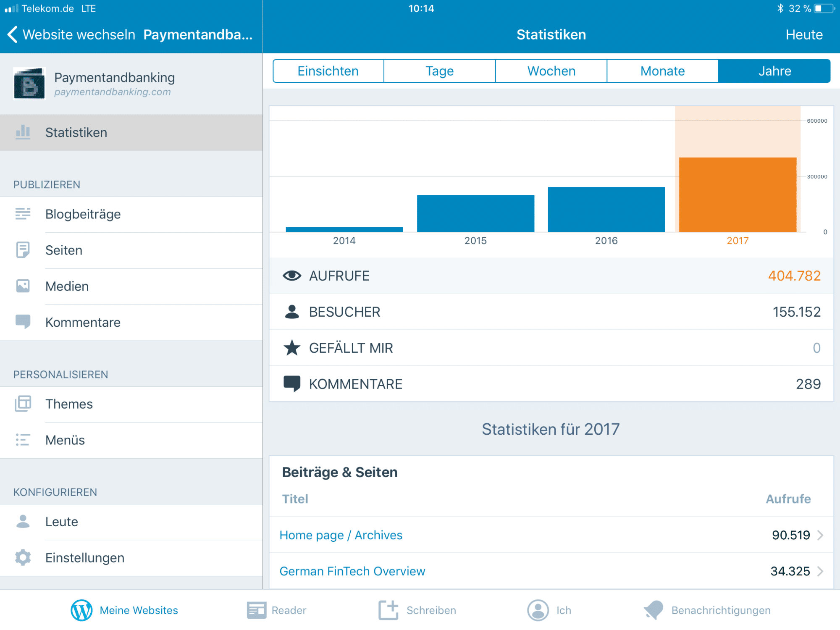
Task: Expand Home page / Archives row chevron
Action: [820, 535]
